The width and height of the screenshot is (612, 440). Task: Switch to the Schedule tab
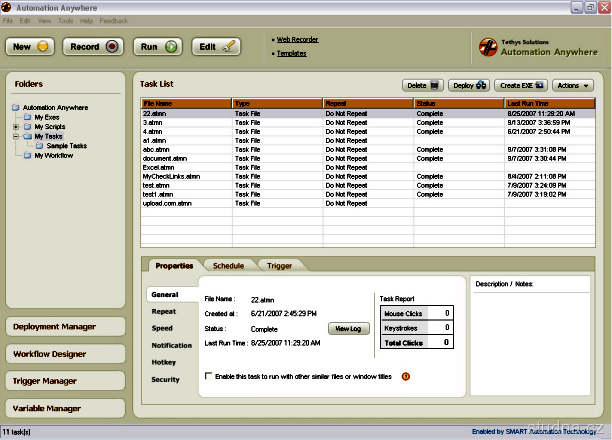pos(228,266)
